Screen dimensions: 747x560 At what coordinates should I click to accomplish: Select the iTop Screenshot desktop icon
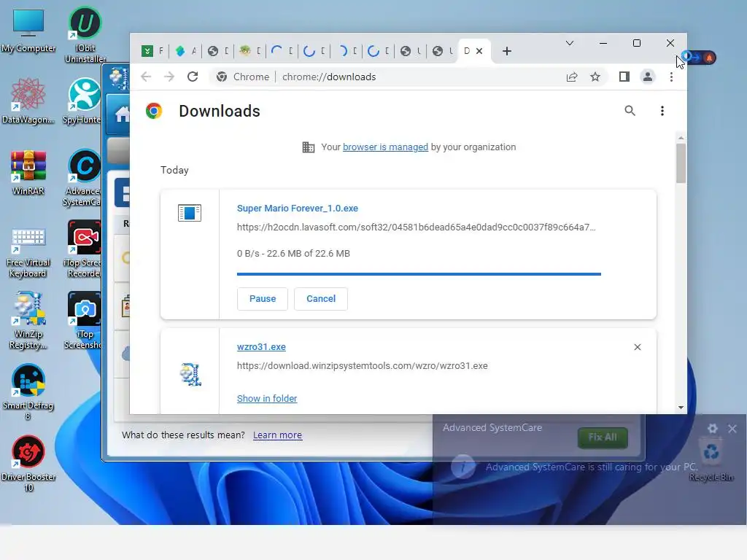coord(83,321)
